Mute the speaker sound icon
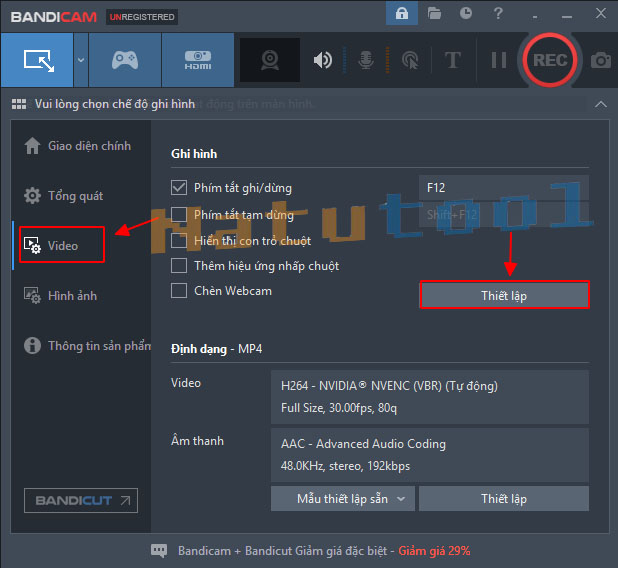This screenshot has height=568, width=618. click(323, 60)
